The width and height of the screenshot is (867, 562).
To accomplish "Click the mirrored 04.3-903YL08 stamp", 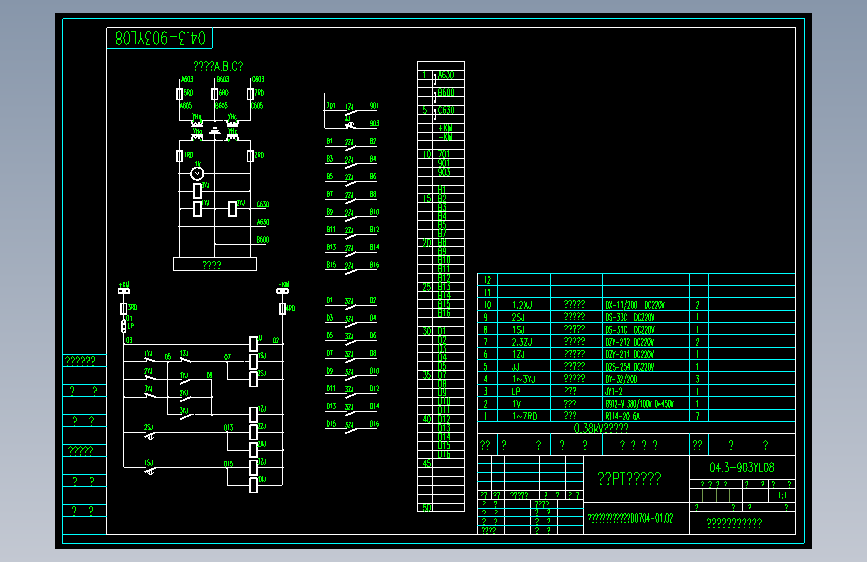I will coord(160,38).
